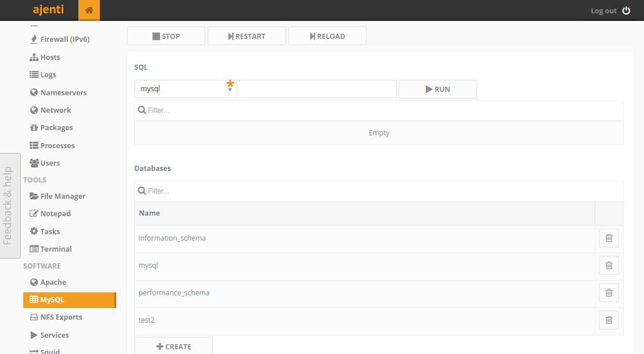Click the search icon in Databases filter

click(x=142, y=191)
